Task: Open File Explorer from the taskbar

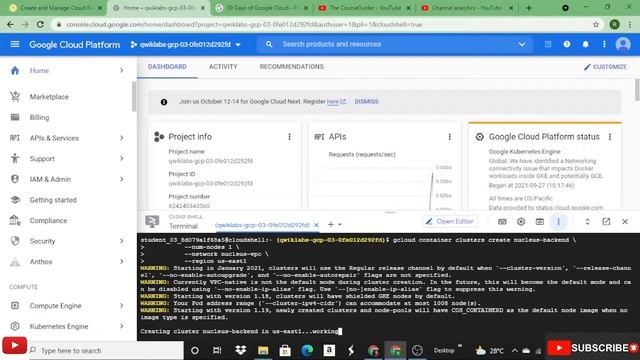Action: (x=263, y=350)
